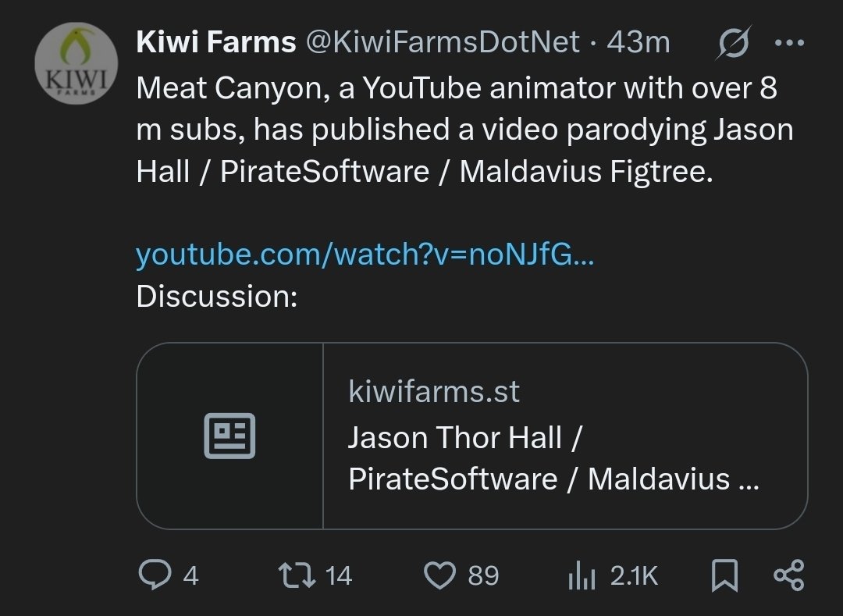Open the Kiwi Farms profile avatar
This screenshot has height=616, width=843.
tap(76, 63)
